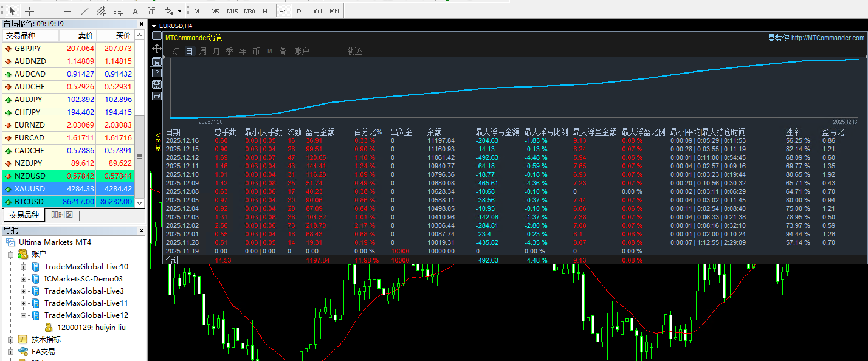Viewport: 868px width, 361px height.
Task: Expand the EA交易 node
Action: point(12,351)
